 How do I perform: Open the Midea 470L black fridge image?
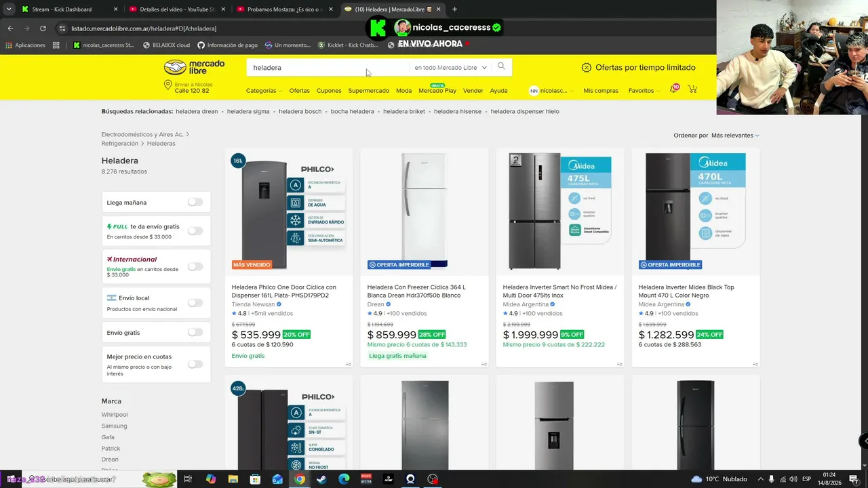(695, 211)
